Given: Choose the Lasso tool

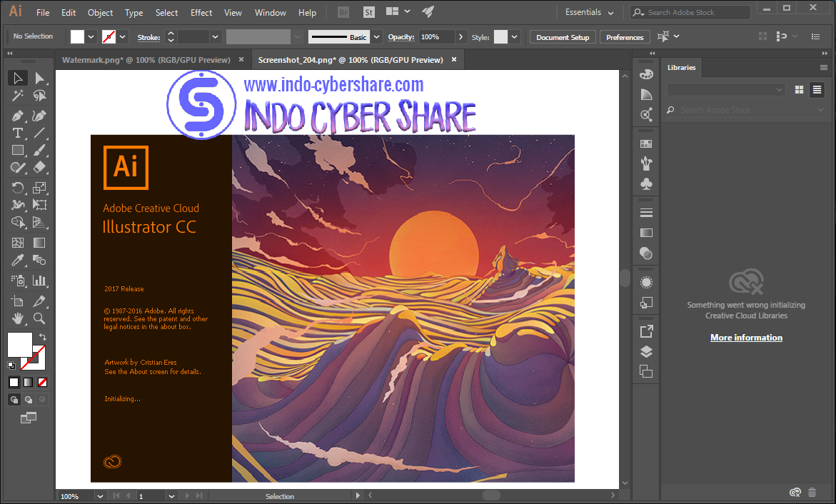Looking at the screenshot, I should [x=39, y=96].
